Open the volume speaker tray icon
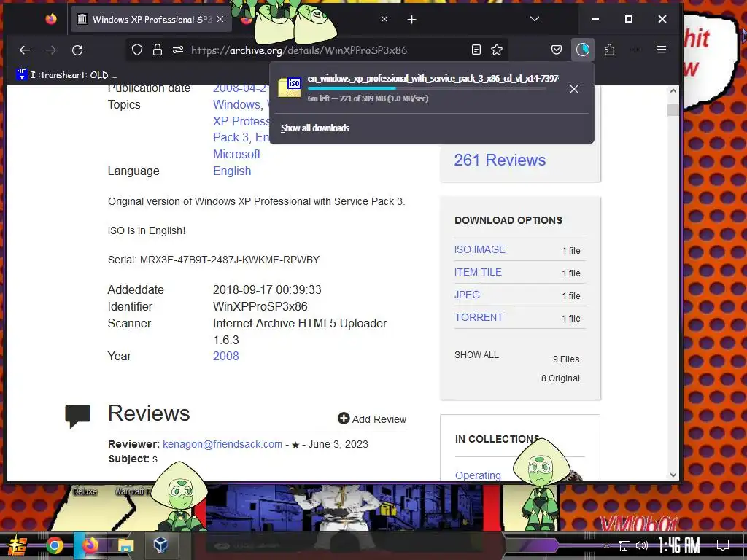747x560 pixels. (x=642, y=545)
